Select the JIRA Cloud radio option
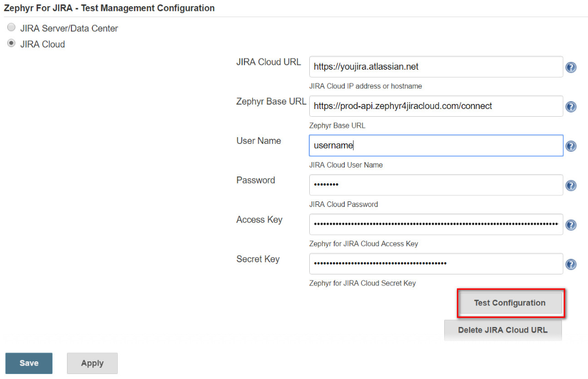The height and width of the screenshot is (379, 588). pos(11,43)
